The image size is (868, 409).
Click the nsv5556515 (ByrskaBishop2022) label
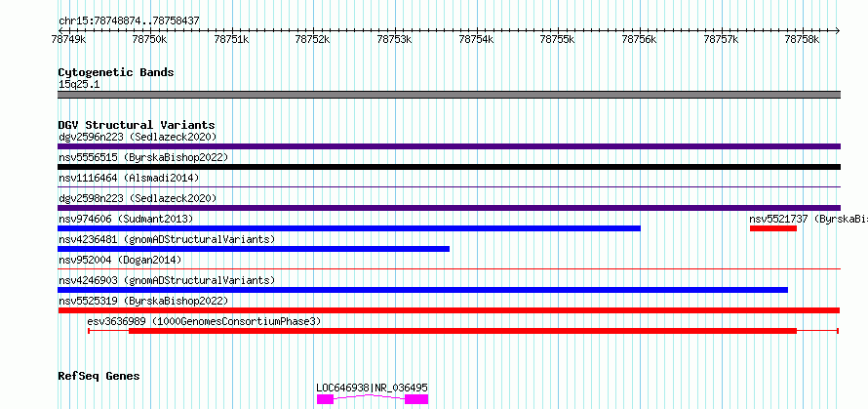[x=143, y=157]
